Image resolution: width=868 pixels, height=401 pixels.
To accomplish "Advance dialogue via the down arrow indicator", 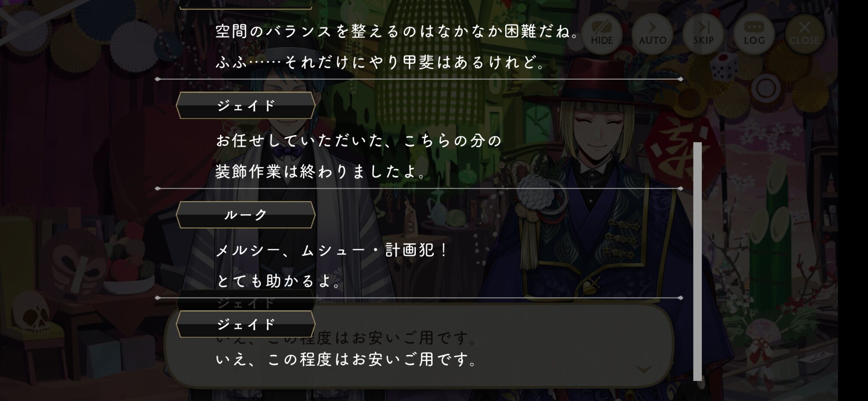I will click(x=644, y=369).
